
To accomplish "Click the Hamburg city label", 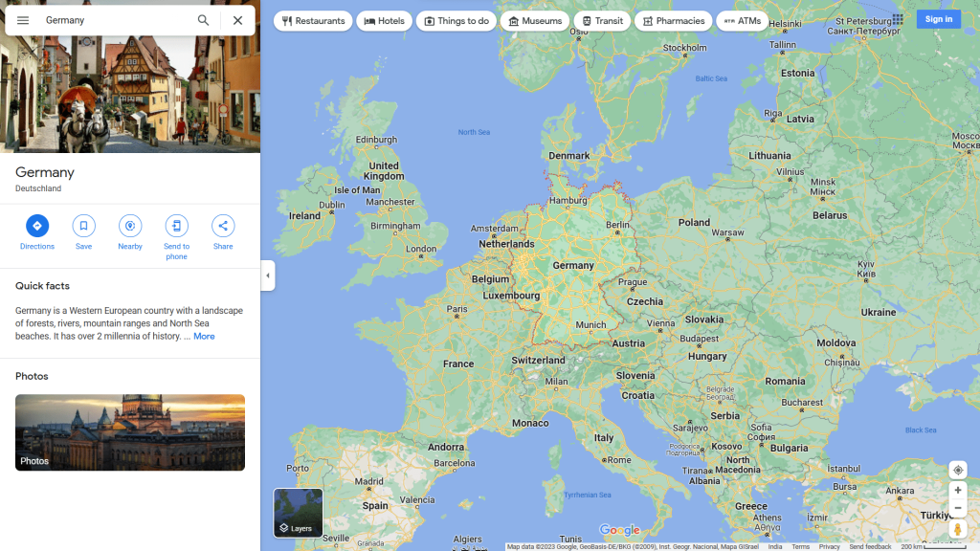I will [x=568, y=201].
